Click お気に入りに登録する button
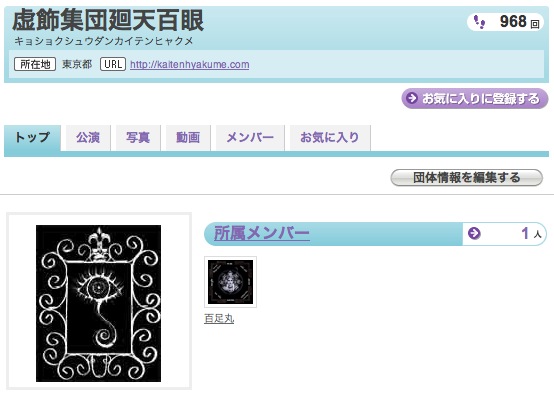 point(475,98)
